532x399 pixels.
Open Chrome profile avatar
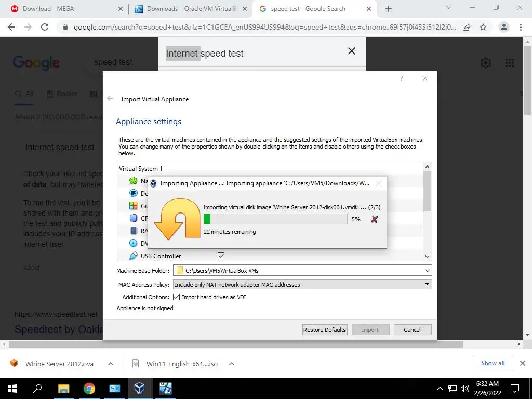click(504, 27)
